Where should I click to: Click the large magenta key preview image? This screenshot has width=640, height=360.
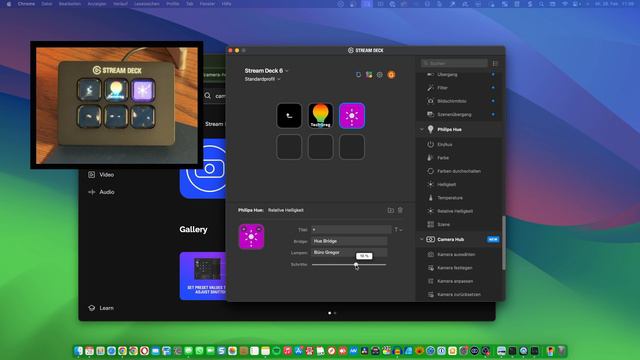coord(251,237)
